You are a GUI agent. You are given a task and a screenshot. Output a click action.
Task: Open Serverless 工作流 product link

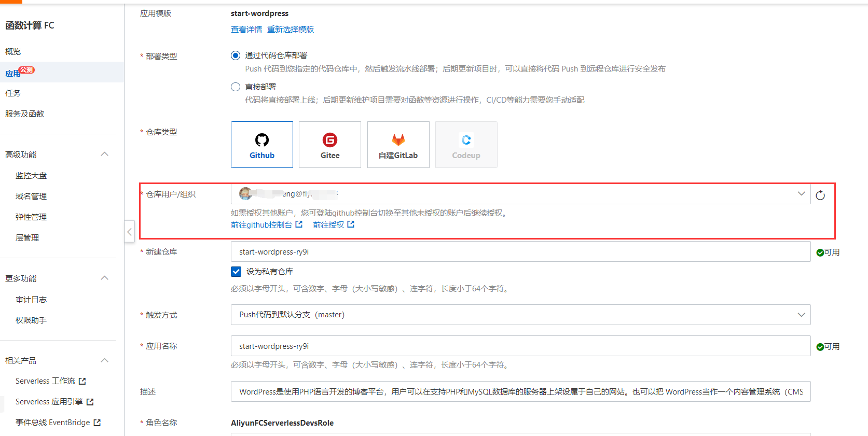point(45,381)
